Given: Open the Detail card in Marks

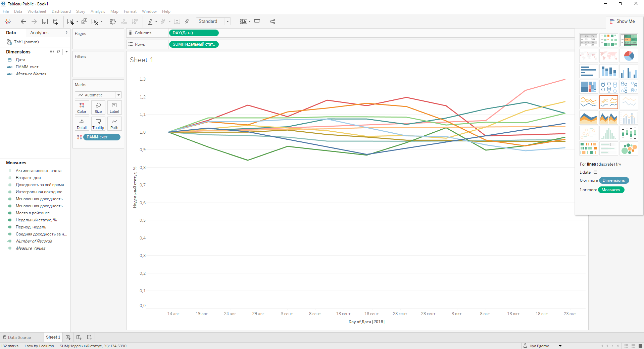Looking at the screenshot, I should tap(82, 124).
